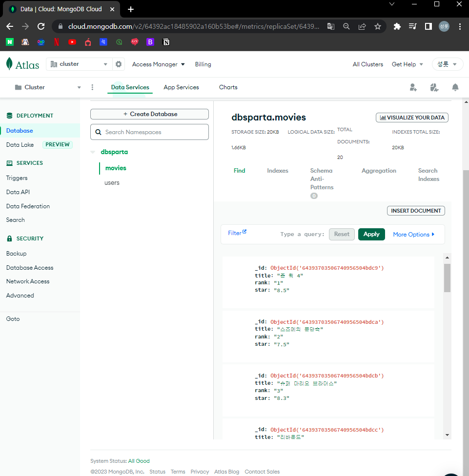Close the MongoDB Cloud tab
The width and height of the screenshot is (469, 476).
coord(112,9)
